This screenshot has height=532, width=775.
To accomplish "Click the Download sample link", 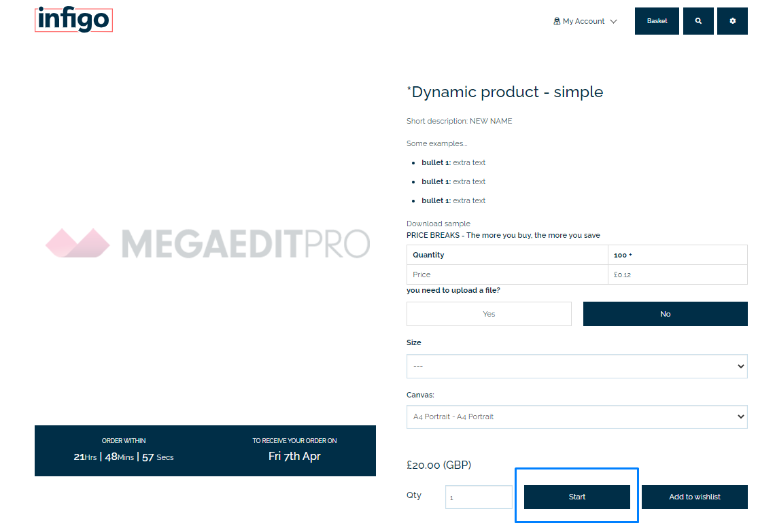I will tap(438, 224).
